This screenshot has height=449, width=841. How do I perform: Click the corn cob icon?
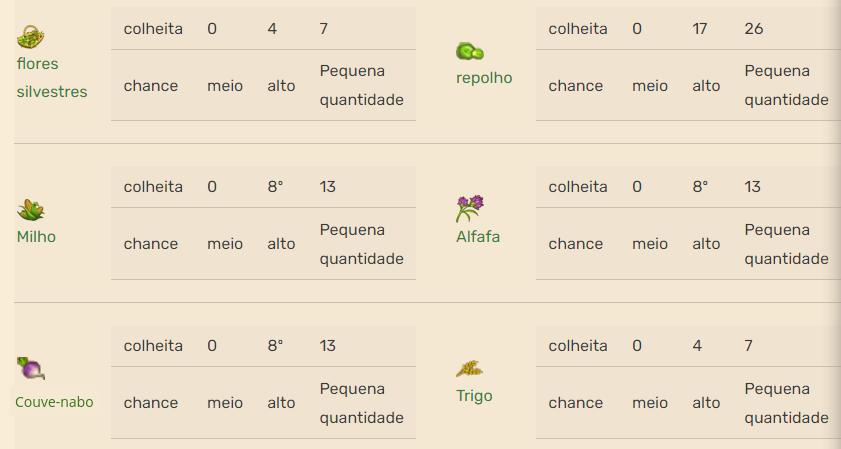(31, 210)
